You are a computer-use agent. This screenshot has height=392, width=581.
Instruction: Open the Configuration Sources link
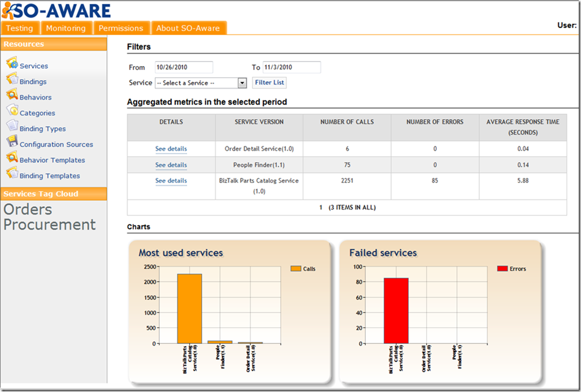[x=57, y=145]
